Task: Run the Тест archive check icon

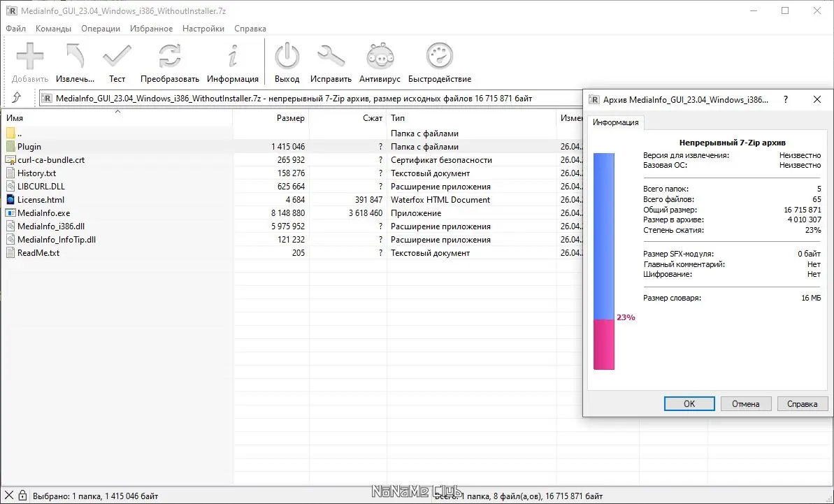Action: coord(117,57)
